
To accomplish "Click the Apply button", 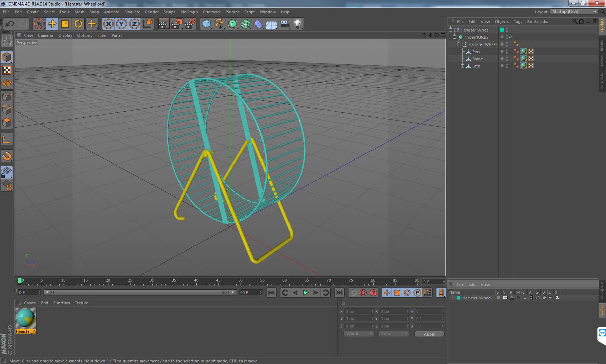I will click(429, 334).
